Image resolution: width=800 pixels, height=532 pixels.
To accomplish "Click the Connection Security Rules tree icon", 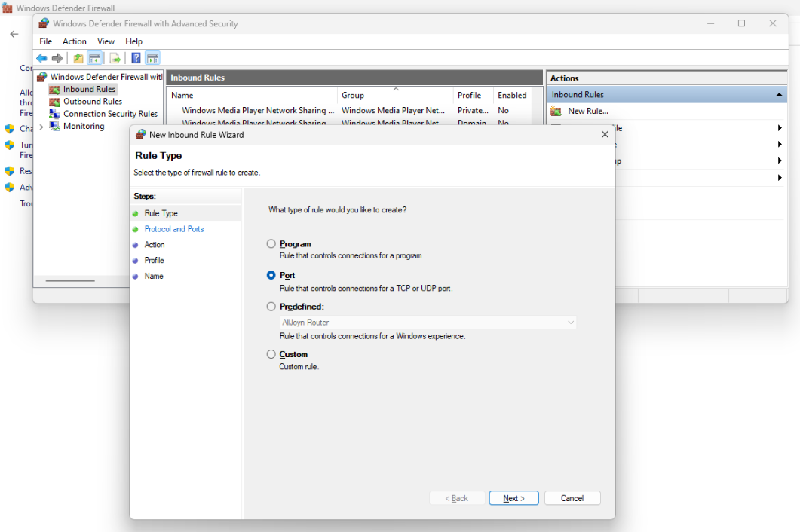I will click(x=54, y=113).
